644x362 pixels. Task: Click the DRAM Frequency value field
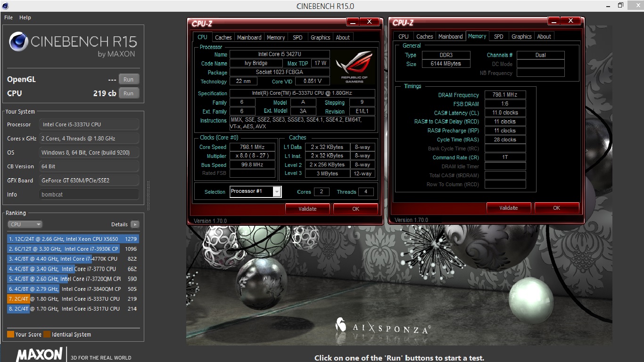(x=505, y=95)
